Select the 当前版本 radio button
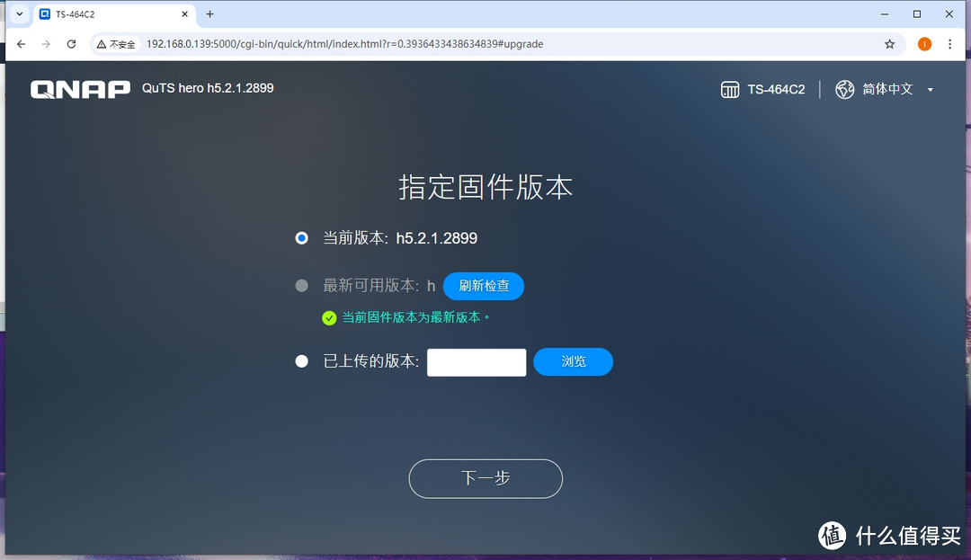Viewport: 971px width, 560px height. (x=301, y=237)
